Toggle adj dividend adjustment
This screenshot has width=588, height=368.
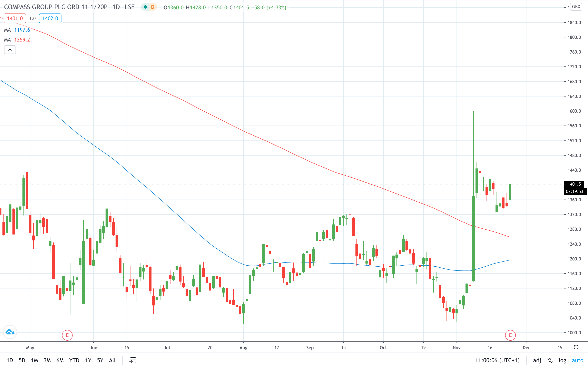(x=537, y=360)
